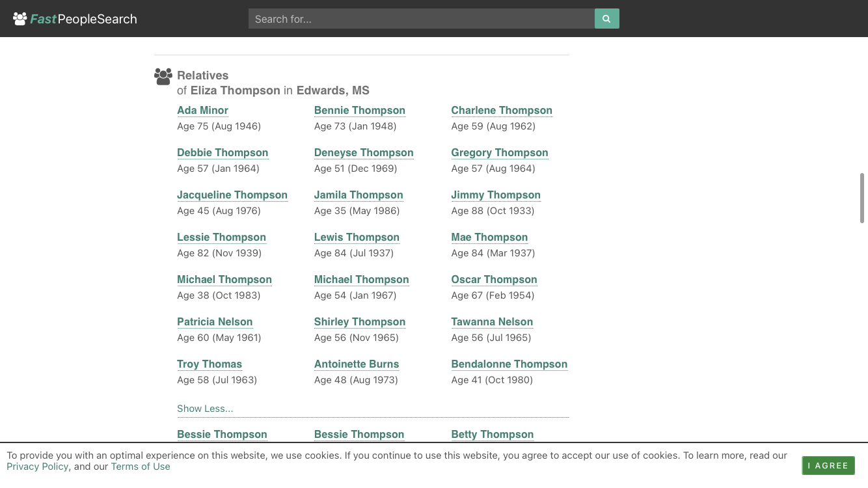The width and height of the screenshot is (868, 488).
Task: Click the 'Age 41 (Oct 1980)' text
Action: (492, 380)
